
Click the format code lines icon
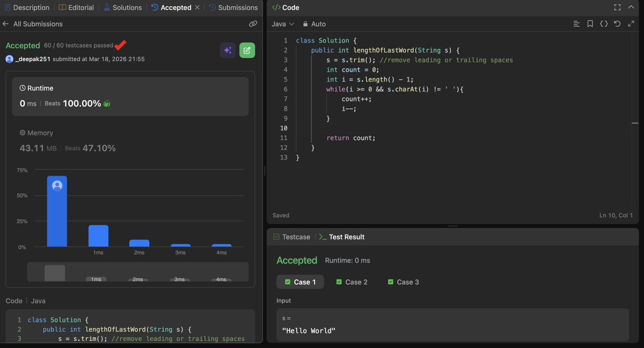[x=576, y=24]
